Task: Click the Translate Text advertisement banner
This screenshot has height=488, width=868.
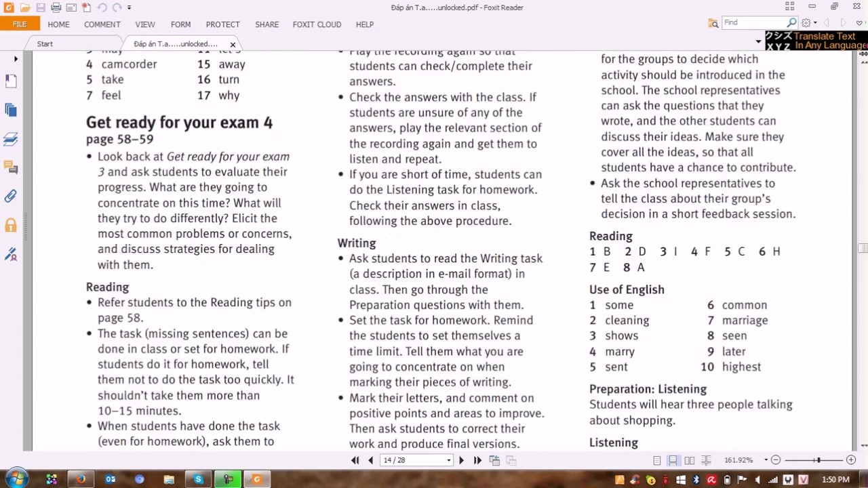Action: (x=816, y=41)
